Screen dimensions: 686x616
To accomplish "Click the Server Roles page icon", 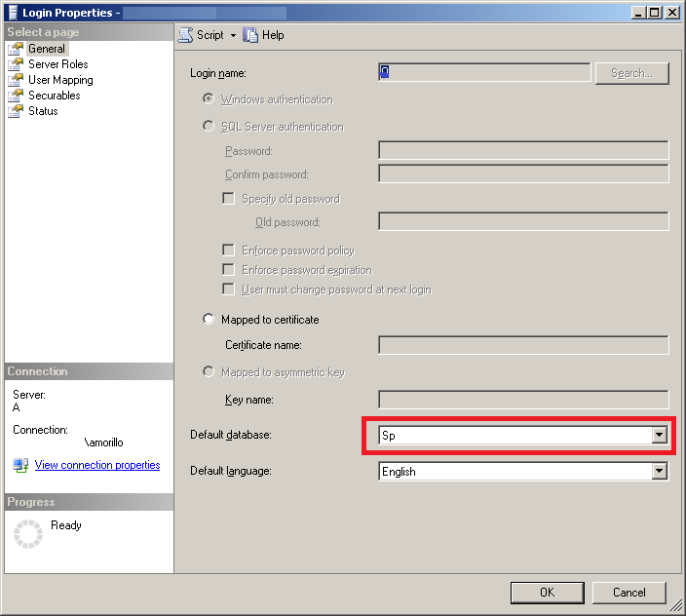I will pyautogui.click(x=16, y=64).
